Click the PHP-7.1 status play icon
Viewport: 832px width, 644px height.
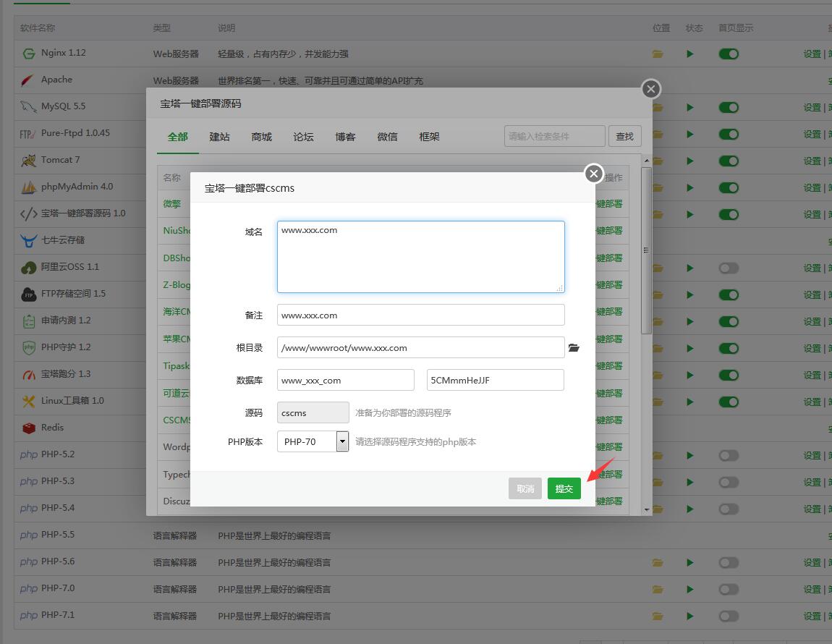click(x=689, y=616)
